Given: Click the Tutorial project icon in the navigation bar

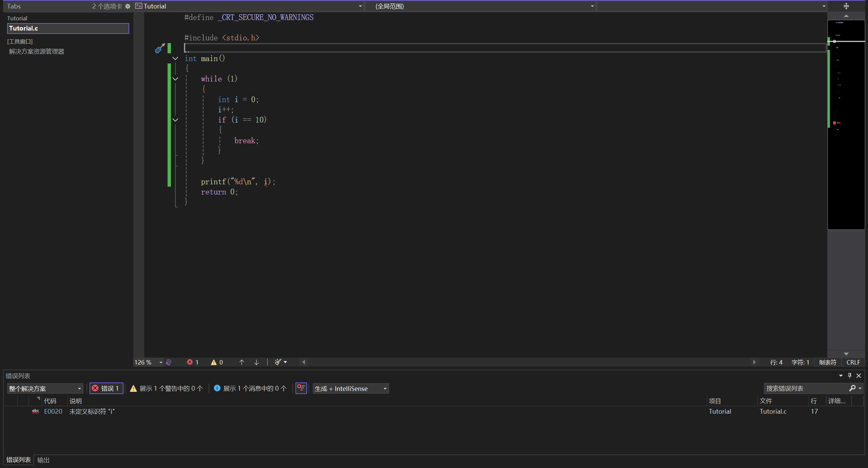Looking at the screenshot, I should pos(139,6).
